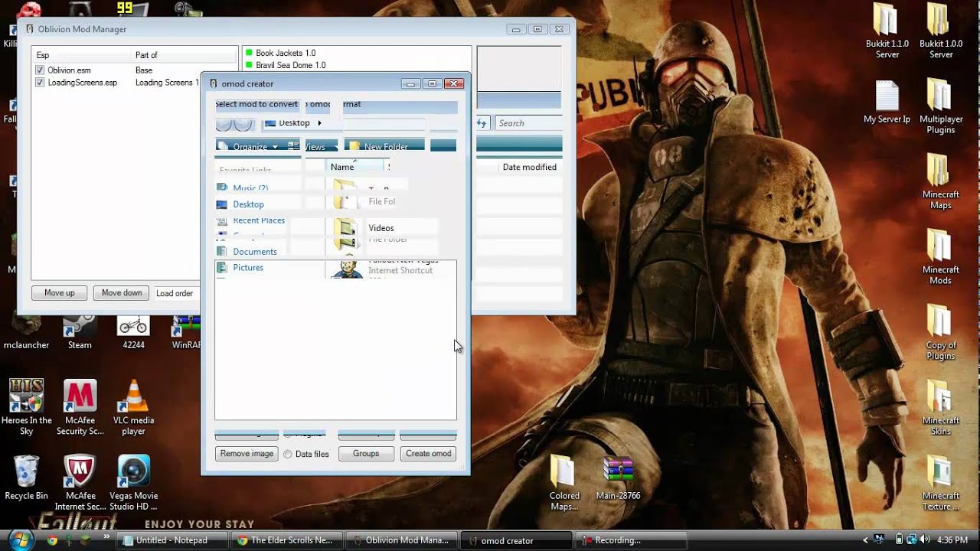This screenshot has height=551, width=980.
Task: Click the Move down button
Action: [122, 293]
